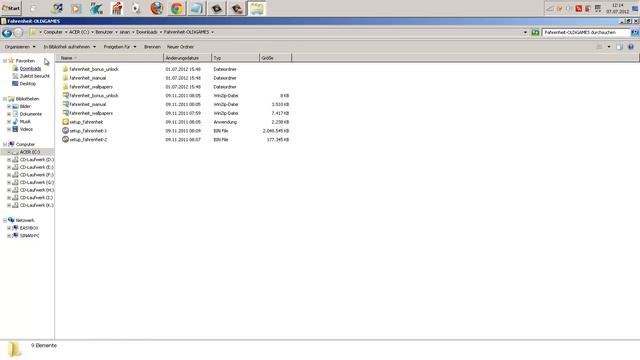This screenshot has height=360, width=640.
Task: Expand the Videos library node
Action: click(x=9, y=129)
